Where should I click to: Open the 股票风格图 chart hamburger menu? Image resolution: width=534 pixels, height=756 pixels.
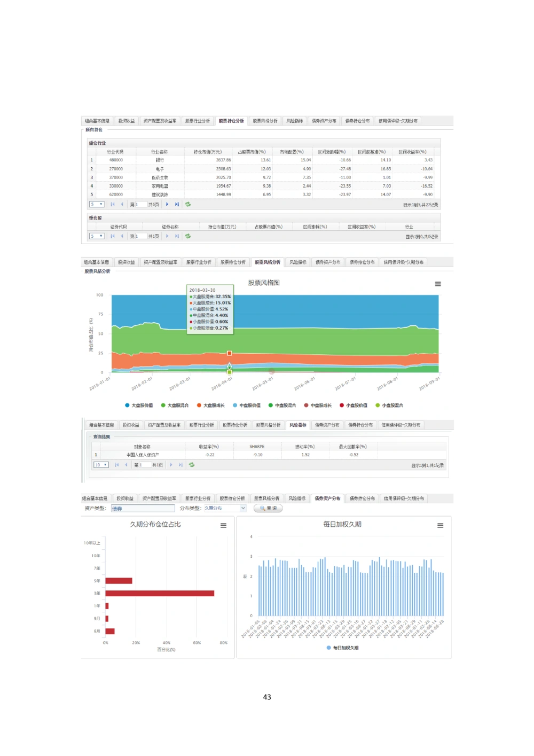[438, 284]
